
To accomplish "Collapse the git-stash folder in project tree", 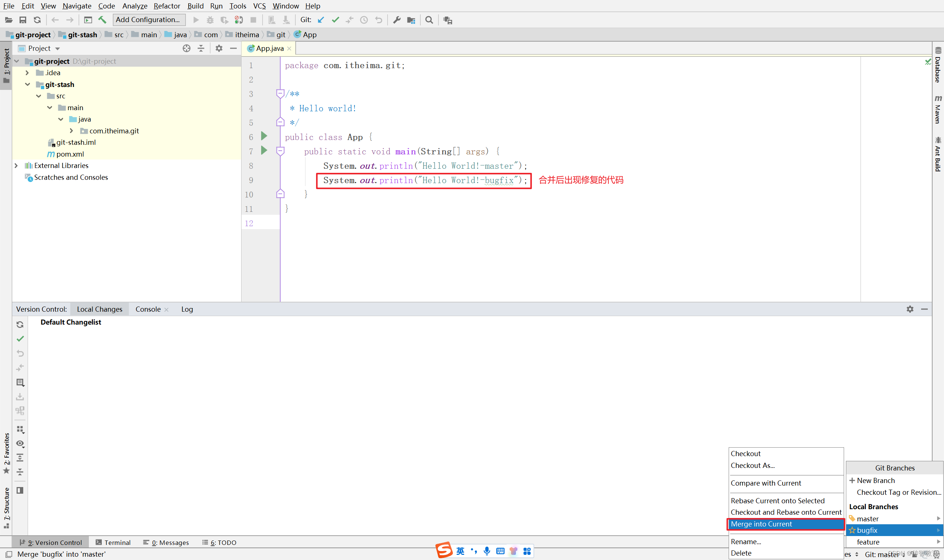I will [28, 84].
